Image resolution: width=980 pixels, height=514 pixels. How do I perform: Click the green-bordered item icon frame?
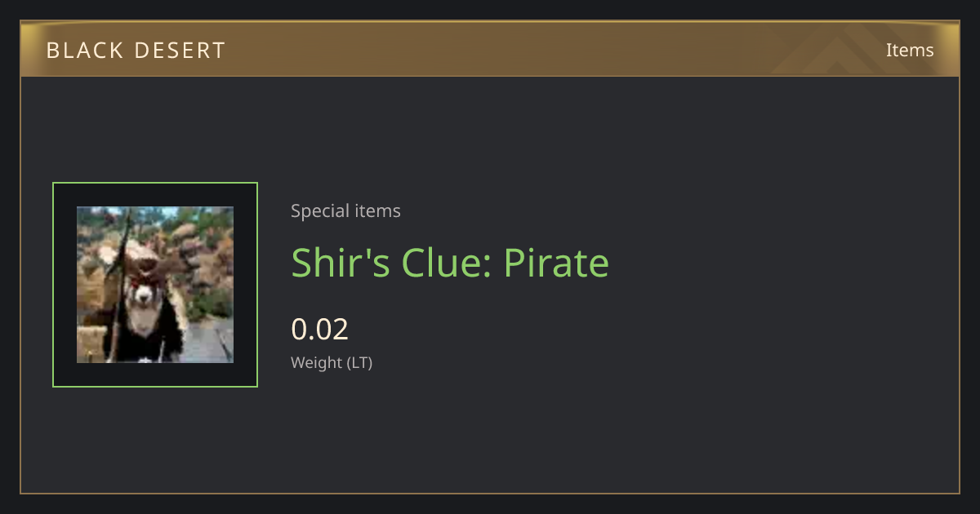point(155,285)
